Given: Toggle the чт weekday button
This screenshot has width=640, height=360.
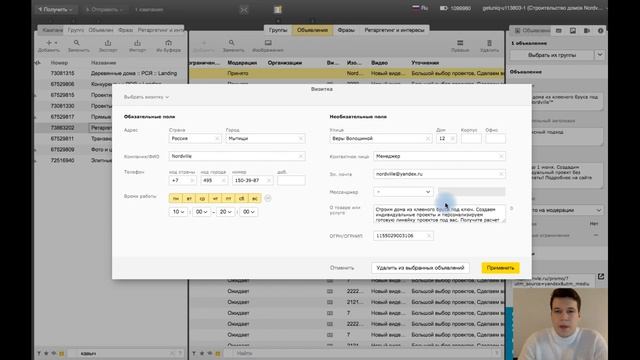Looking at the screenshot, I should pyautogui.click(x=215, y=198).
